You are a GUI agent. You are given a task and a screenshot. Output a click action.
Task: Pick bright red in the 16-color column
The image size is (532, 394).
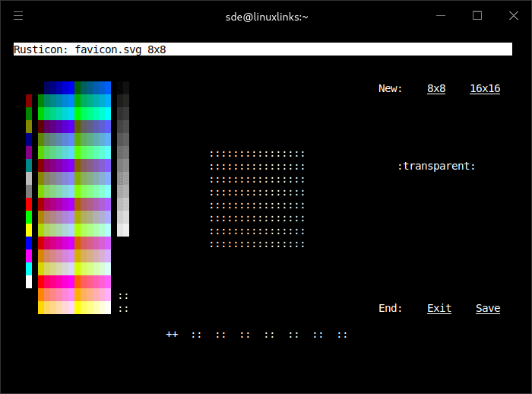point(29,204)
